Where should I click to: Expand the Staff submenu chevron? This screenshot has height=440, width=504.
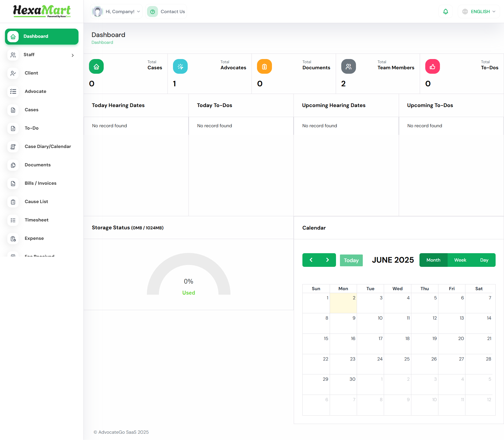click(x=73, y=55)
